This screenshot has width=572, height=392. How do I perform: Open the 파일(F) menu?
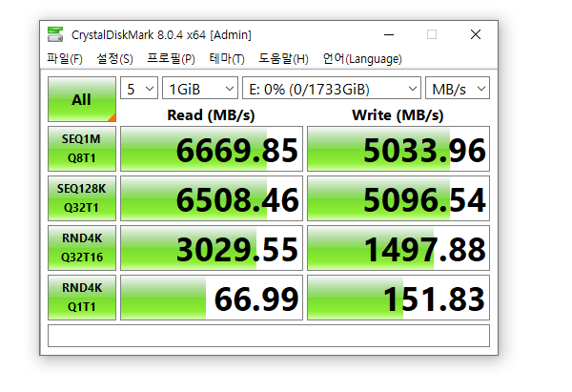(65, 59)
